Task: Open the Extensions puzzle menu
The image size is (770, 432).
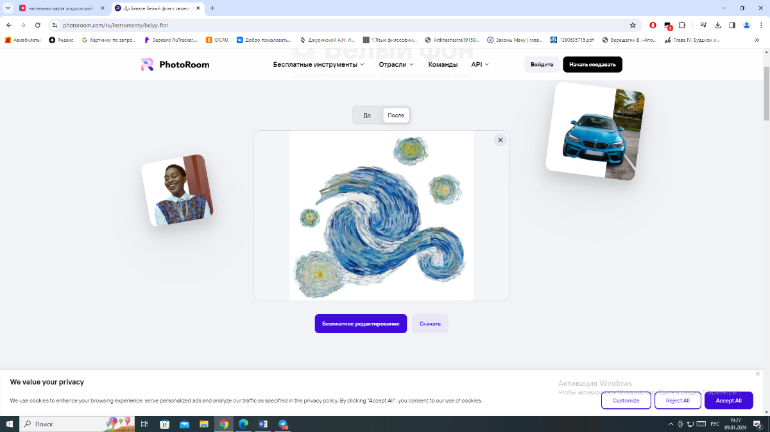Action: pos(682,25)
